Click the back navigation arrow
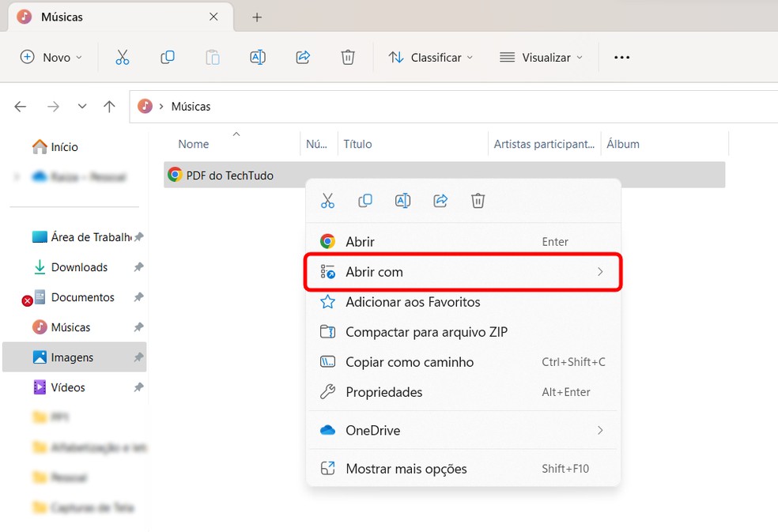Image resolution: width=778 pixels, height=532 pixels. click(x=19, y=106)
